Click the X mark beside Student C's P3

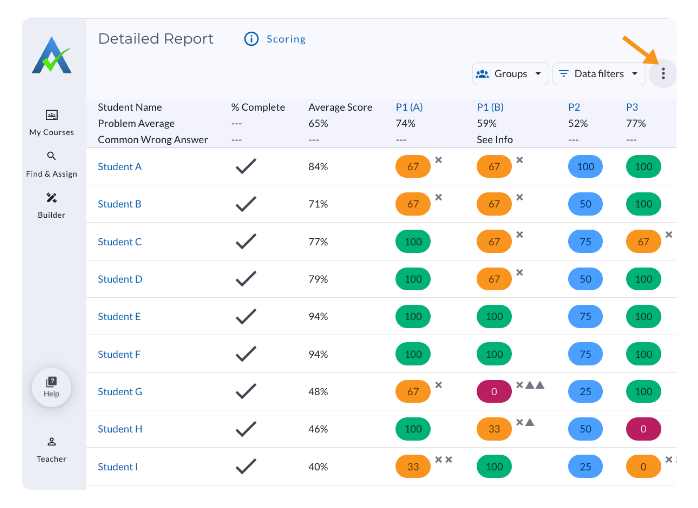[669, 235]
